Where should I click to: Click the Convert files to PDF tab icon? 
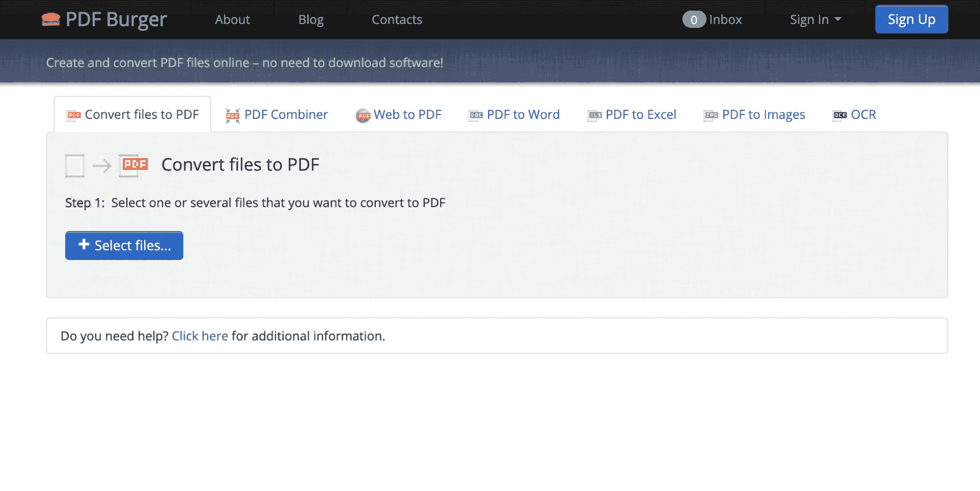(x=74, y=115)
